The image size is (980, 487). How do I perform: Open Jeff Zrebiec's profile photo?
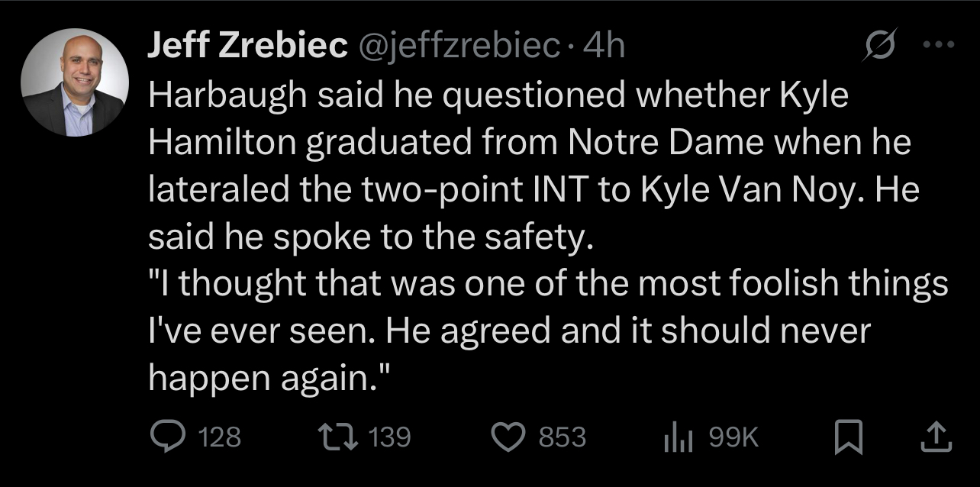[x=74, y=82]
